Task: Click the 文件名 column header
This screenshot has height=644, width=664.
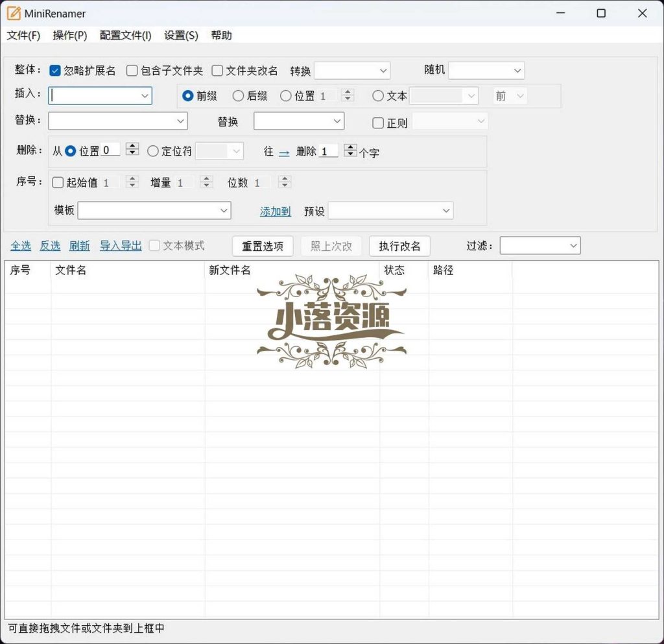Action: coord(128,270)
